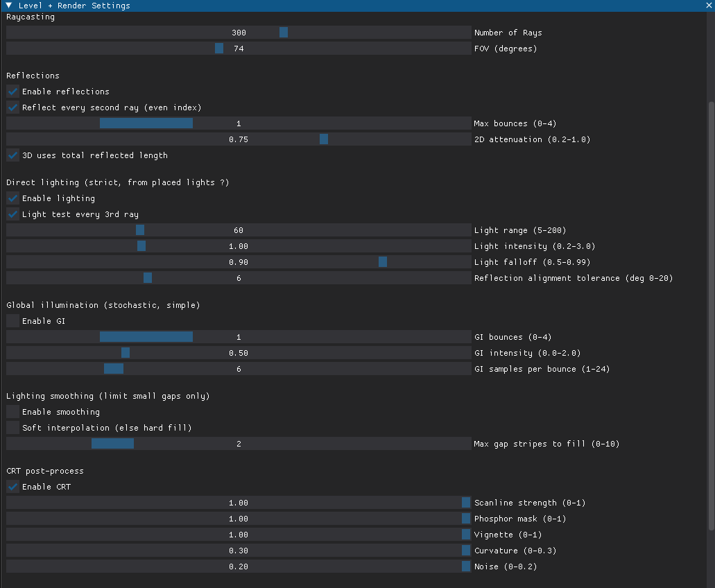Click the GI samples per bounce slider
This screenshot has width=715, height=588.
coord(239,369)
